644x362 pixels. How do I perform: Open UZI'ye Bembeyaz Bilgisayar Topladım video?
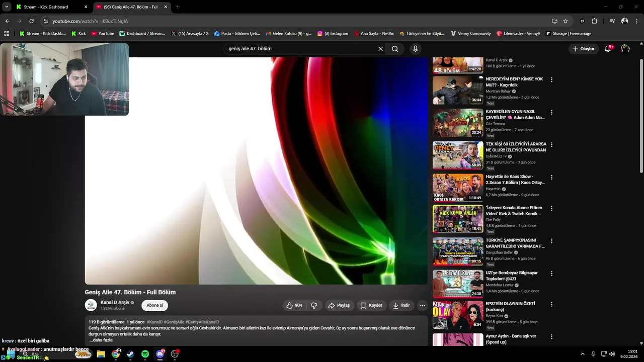click(x=458, y=284)
